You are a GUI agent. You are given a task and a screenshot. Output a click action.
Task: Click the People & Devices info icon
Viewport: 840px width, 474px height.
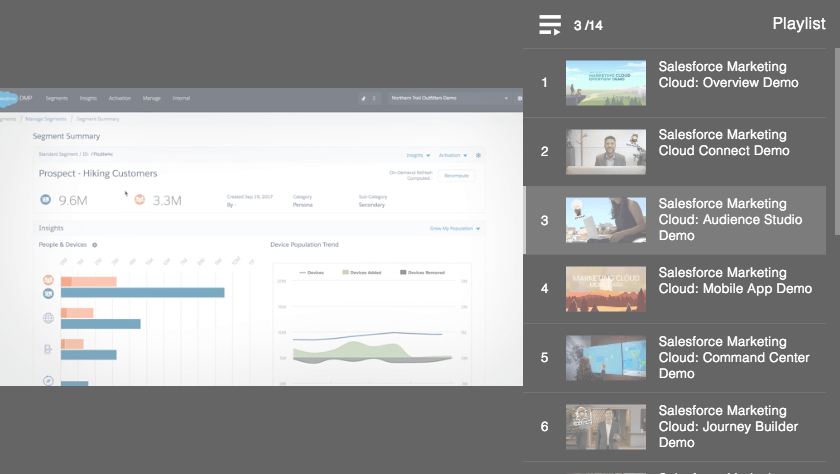point(94,245)
